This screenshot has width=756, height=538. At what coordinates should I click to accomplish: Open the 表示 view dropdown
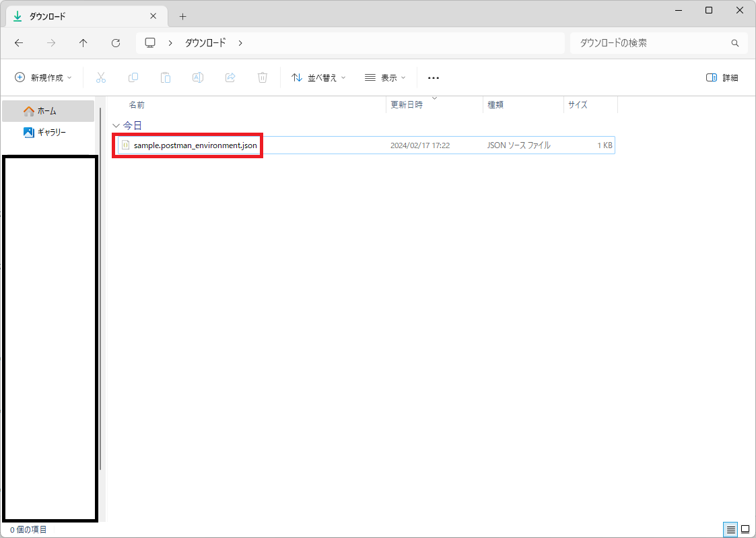pyautogui.click(x=385, y=77)
